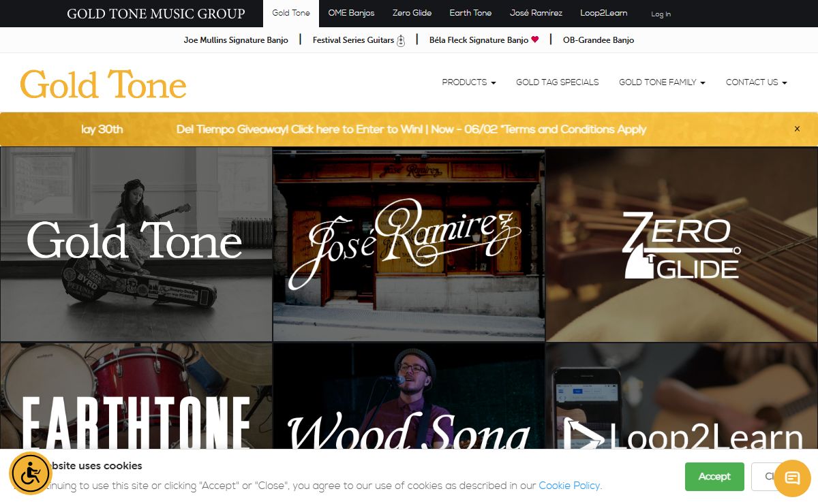Switch to the José Ramirez tab
Image resolution: width=818 pixels, height=504 pixels.
536,13
